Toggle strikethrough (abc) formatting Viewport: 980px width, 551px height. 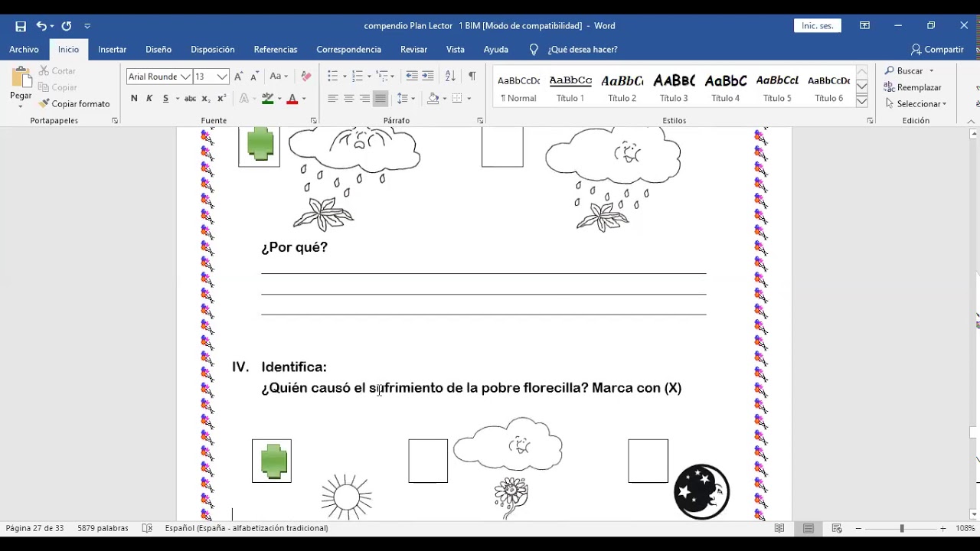190,98
